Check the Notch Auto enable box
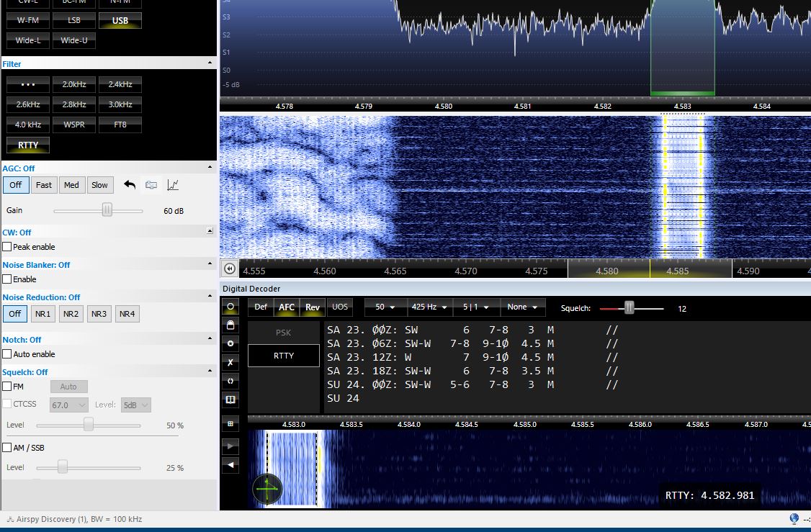The width and height of the screenshot is (811, 532). pos(7,354)
